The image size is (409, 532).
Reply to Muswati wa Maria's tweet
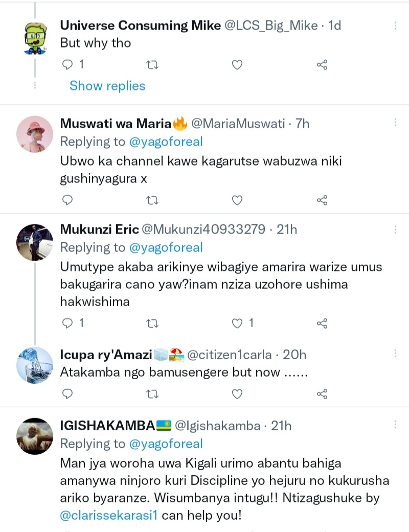(68, 200)
